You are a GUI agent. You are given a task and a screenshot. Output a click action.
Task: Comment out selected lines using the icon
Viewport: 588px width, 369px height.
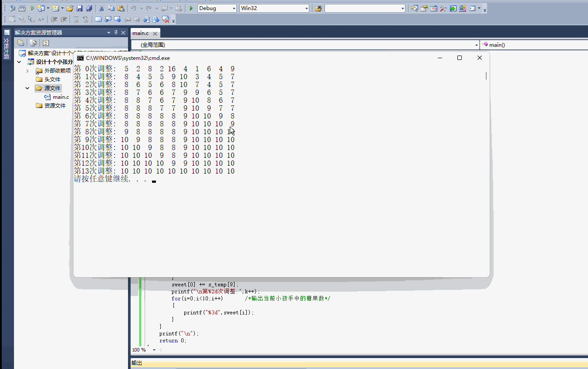pyautogui.click(x=76, y=19)
